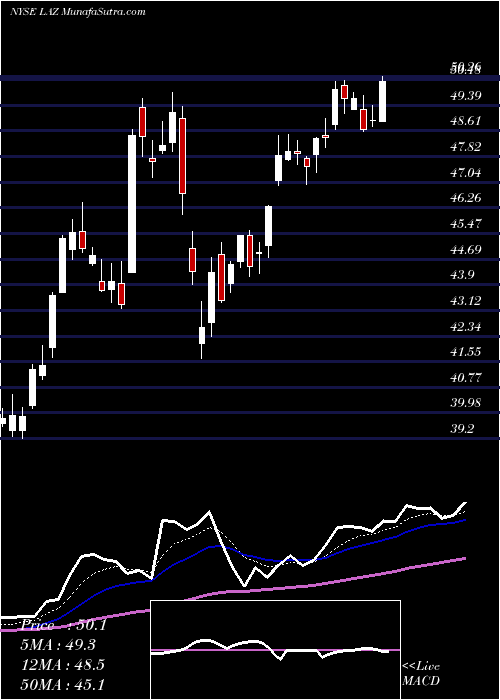Click the 44.69 price axis label
The height and width of the screenshot is (700, 500).
point(466,249)
